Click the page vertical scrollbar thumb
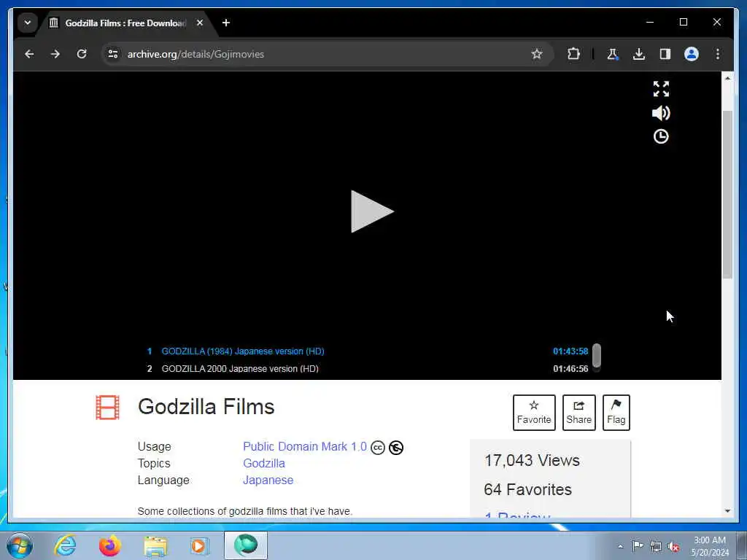This screenshot has height=560, width=747. pyautogui.click(x=727, y=194)
